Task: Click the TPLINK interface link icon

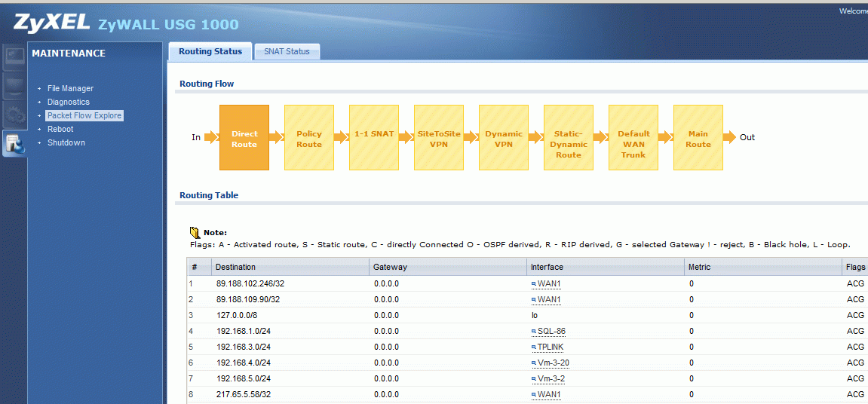Action: point(534,347)
